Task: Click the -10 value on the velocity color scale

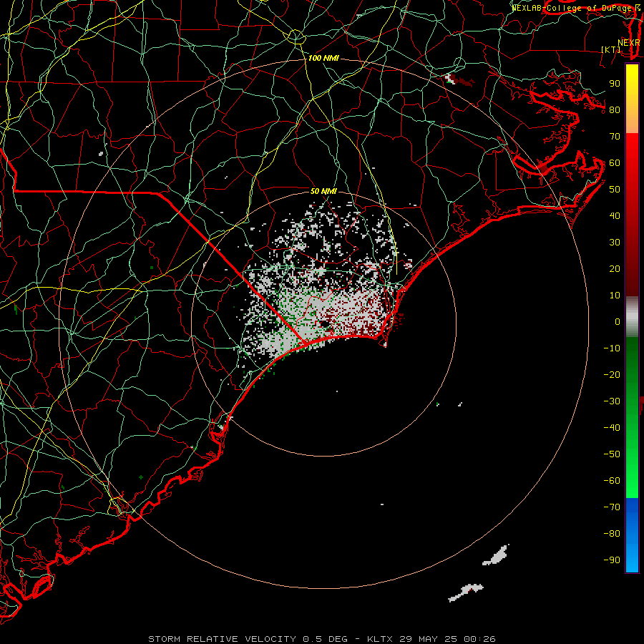Action: coord(612,348)
